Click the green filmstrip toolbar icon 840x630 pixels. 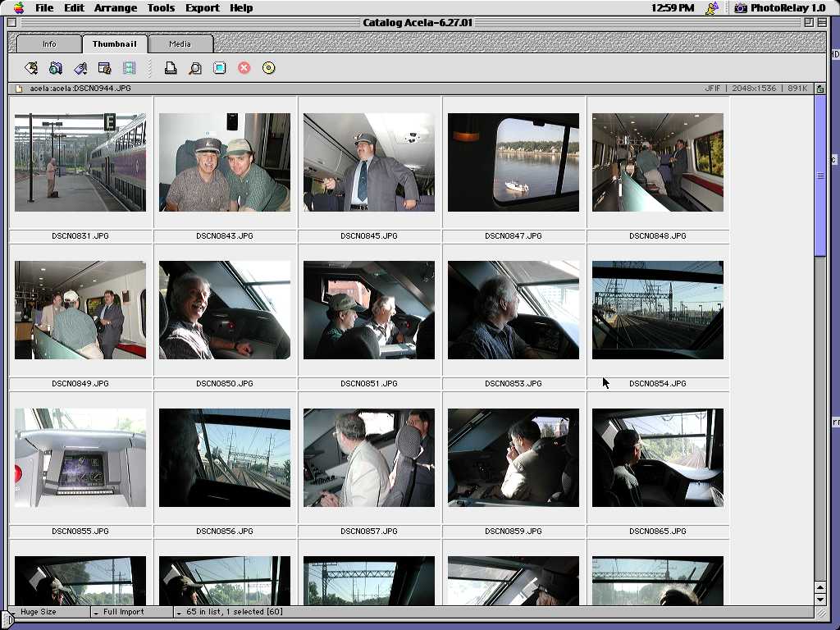[x=130, y=68]
